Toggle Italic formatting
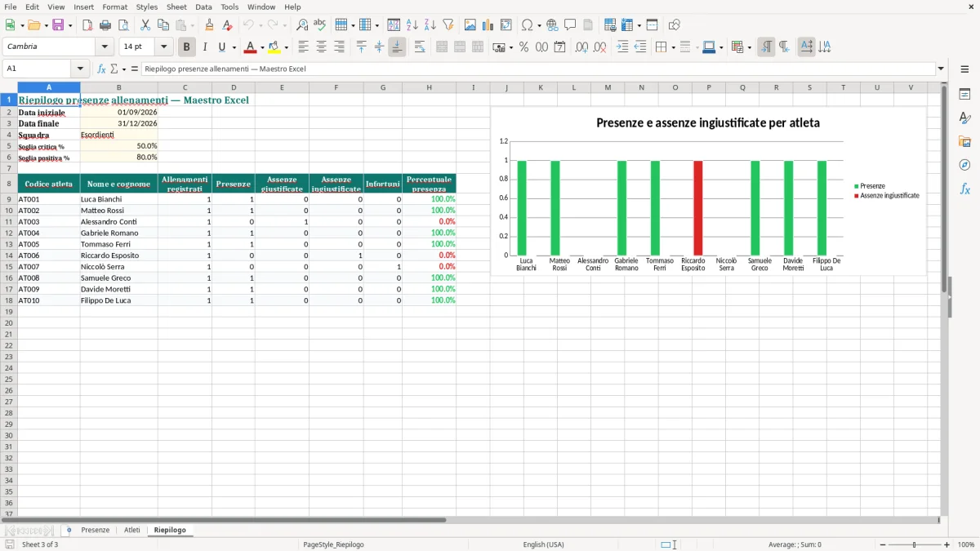Viewport: 980px width, 551px height. (205, 47)
